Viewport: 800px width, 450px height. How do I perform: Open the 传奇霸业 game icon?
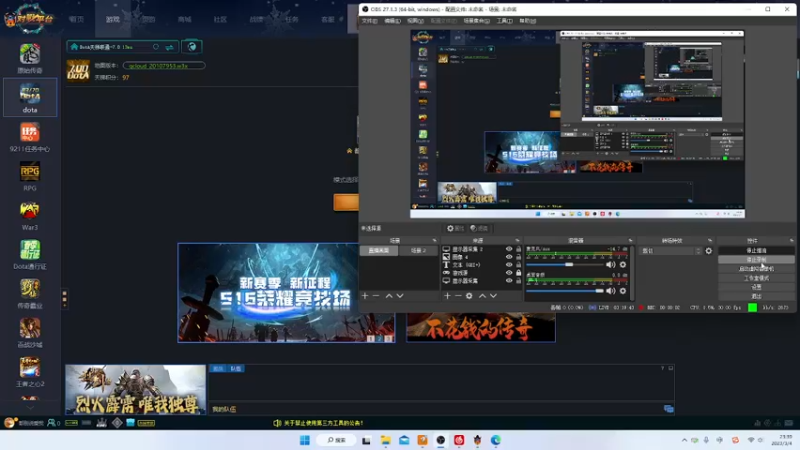30,293
